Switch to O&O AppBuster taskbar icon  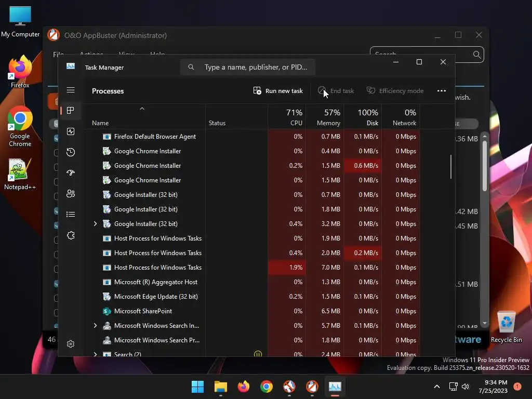[x=312, y=387]
